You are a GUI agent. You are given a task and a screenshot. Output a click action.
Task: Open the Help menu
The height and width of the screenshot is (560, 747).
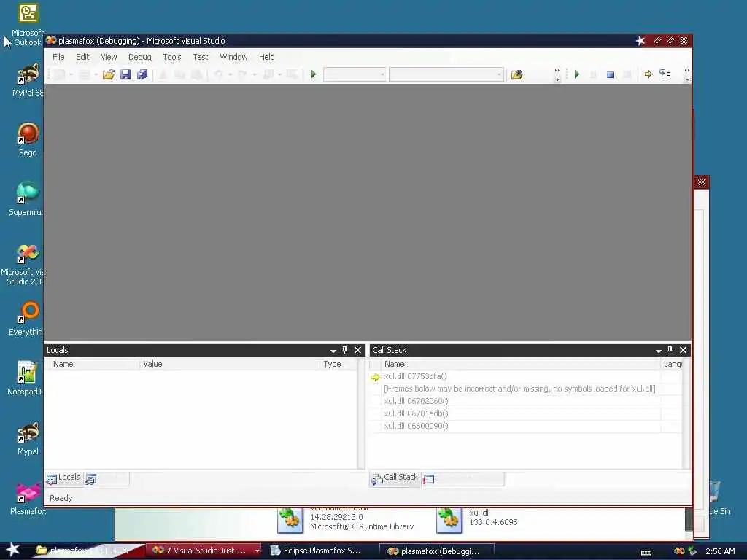267,57
